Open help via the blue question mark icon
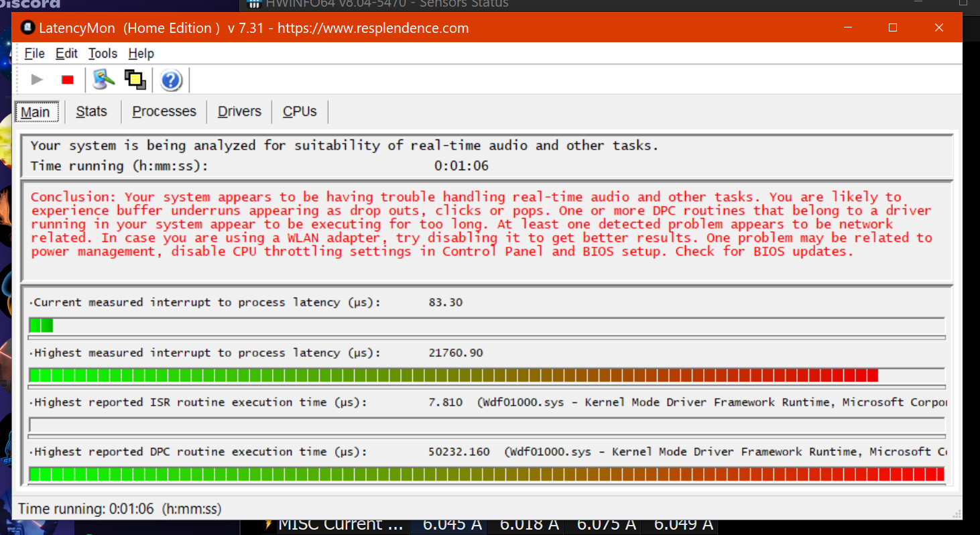Image resolution: width=980 pixels, height=535 pixels. click(x=171, y=80)
